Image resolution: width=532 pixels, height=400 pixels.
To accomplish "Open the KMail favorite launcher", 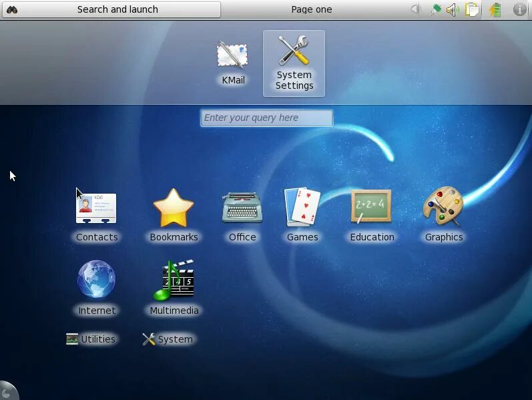I will point(233,63).
